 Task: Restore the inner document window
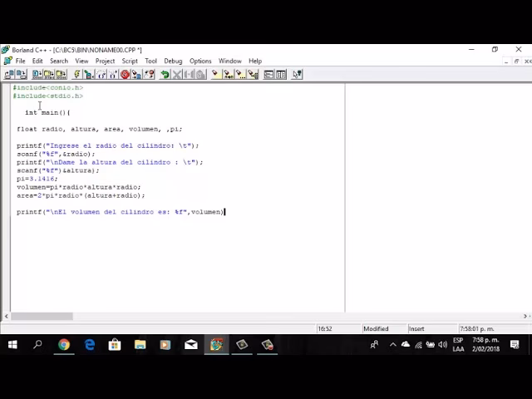(x=516, y=62)
